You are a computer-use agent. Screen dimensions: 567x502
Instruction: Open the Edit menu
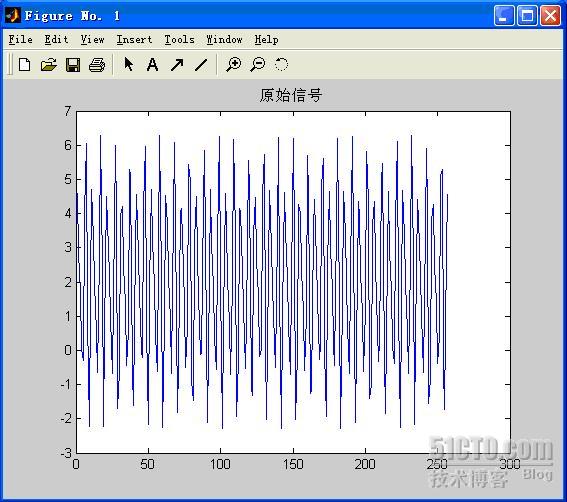click(x=56, y=39)
